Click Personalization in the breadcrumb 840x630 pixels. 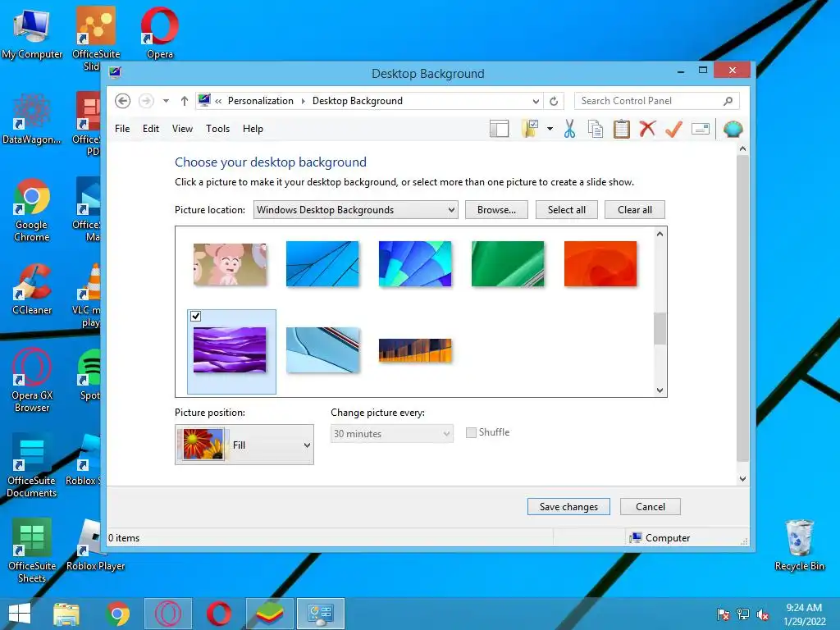click(260, 101)
